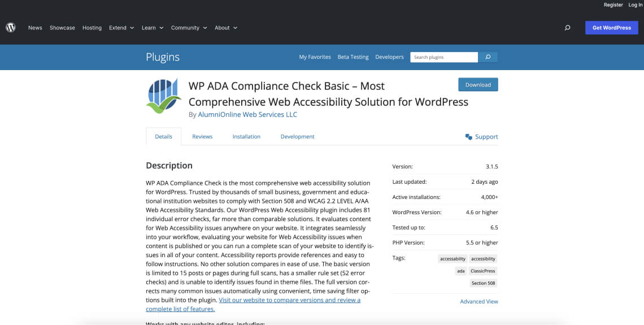Viewport: 644px width, 325px height.
Task: Open the Installation tab
Action: coord(246,137)
